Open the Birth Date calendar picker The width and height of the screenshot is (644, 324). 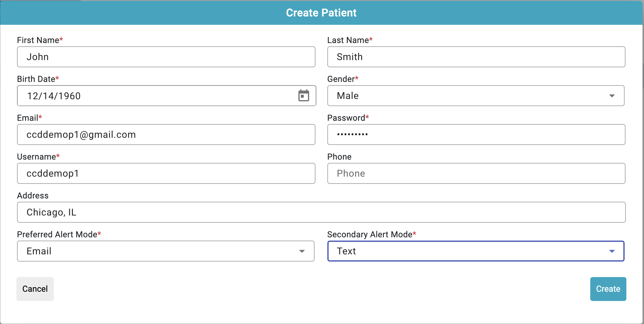pos(303,96)
